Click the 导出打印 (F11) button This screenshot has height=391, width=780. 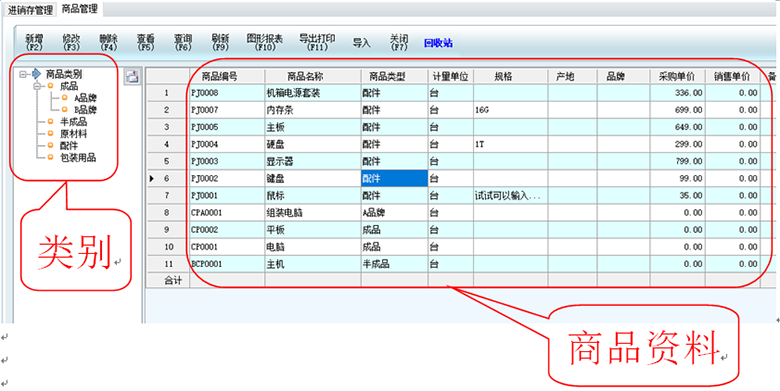tap(317, 43)
